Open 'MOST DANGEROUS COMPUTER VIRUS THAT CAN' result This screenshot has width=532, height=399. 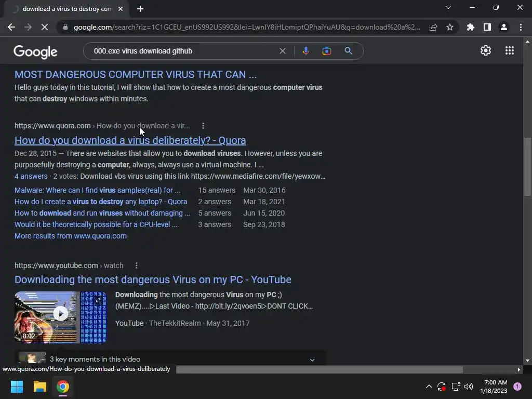pos(136,74)
